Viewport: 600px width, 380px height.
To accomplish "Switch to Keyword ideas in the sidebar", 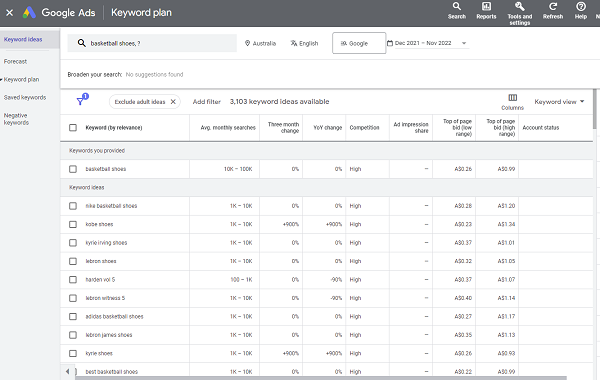I will [x=23, y=39].
